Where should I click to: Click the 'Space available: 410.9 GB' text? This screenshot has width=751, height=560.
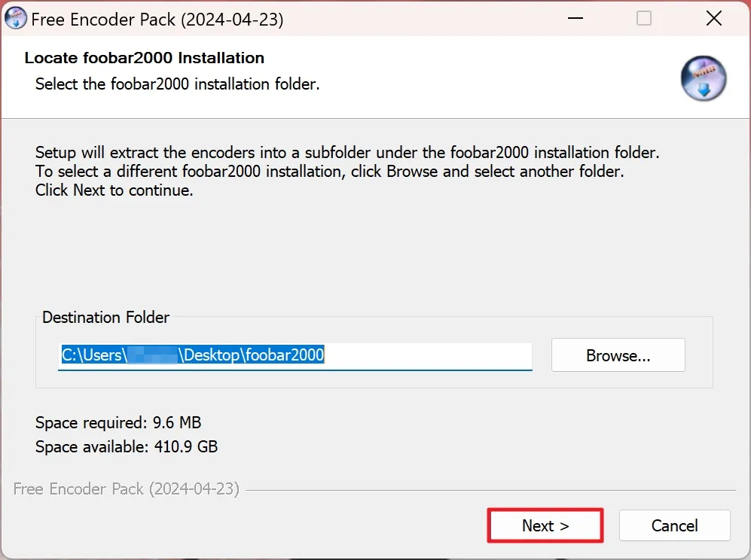[127, 446]
